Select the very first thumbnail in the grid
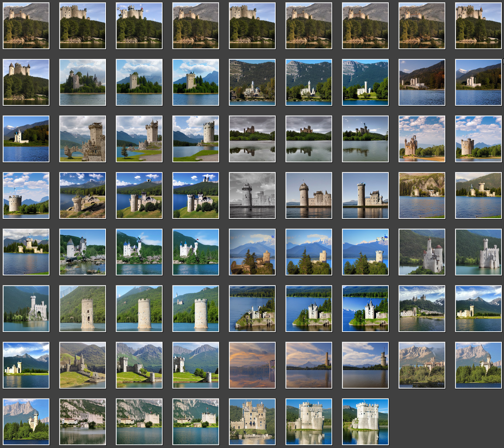 (26, 26)
